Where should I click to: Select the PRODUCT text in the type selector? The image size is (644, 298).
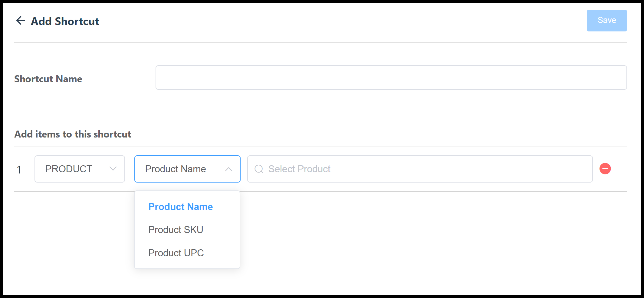[x=69, y=169]
